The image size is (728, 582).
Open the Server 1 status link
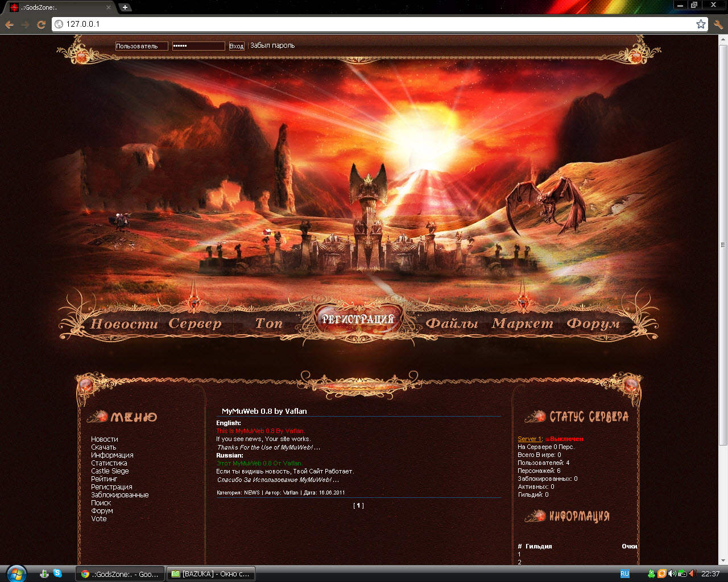[530, 439]
